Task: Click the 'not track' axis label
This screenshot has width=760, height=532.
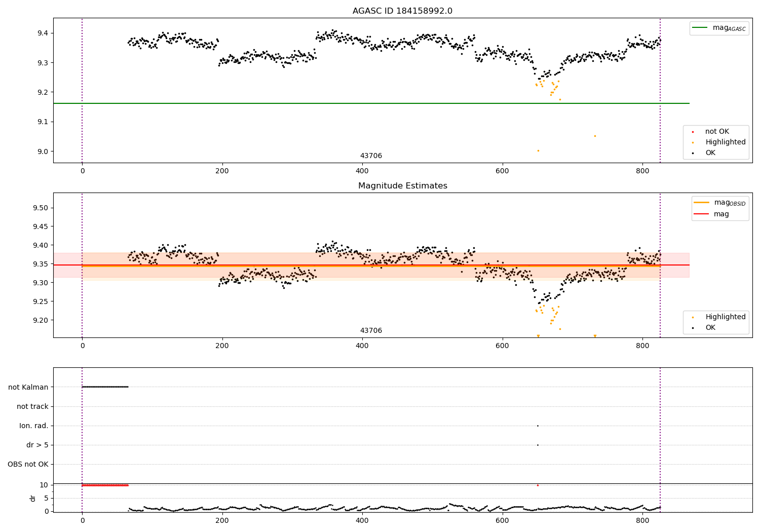Action: click(32, 406)
